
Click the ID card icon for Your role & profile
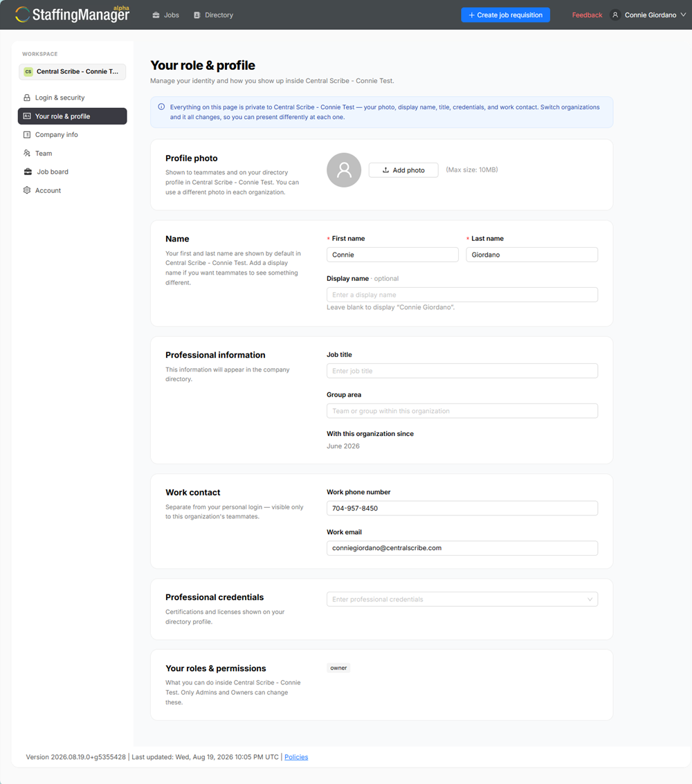pyautogui.click(x=27, y=116)
